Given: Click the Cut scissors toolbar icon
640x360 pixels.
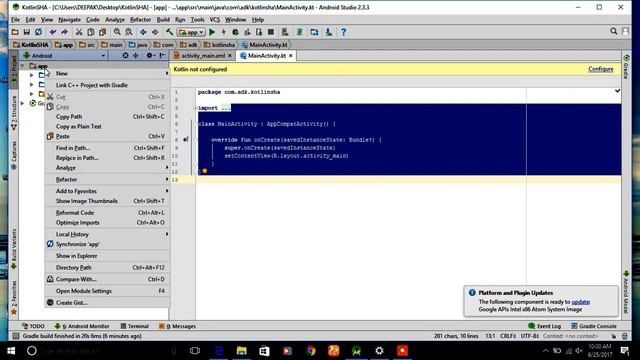Looking at the screenshot, I should tap(79, 32).
